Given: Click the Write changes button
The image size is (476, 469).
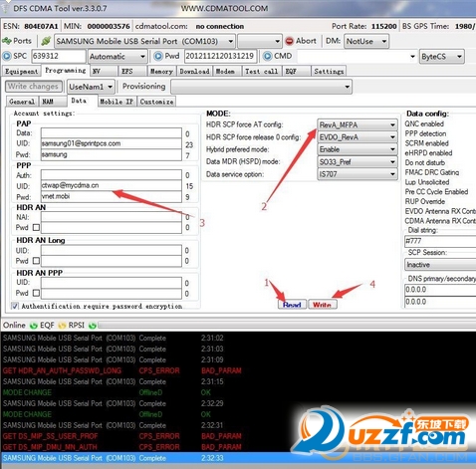Looking at the screenshot, I should 33,87.
